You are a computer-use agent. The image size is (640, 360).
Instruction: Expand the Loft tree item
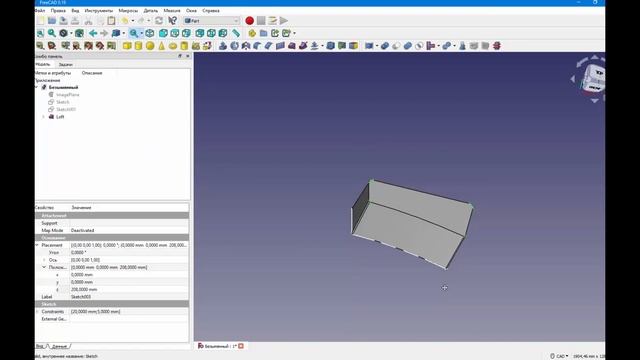point(44,117)
